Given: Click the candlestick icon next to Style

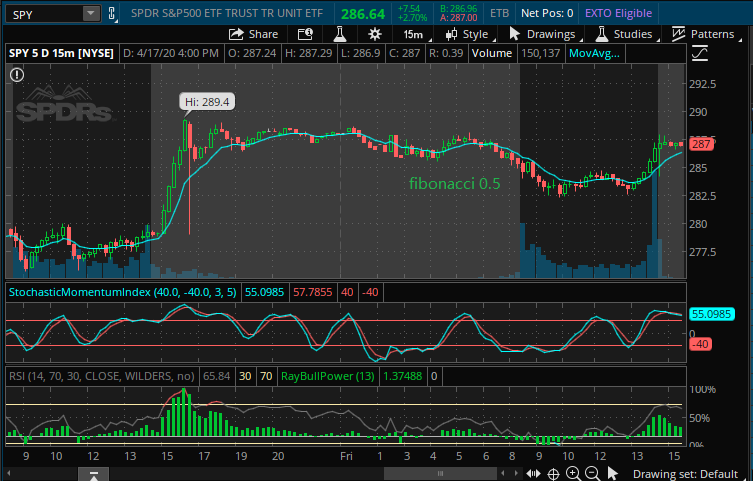Looking at the screenshot, I should (451, 35).
